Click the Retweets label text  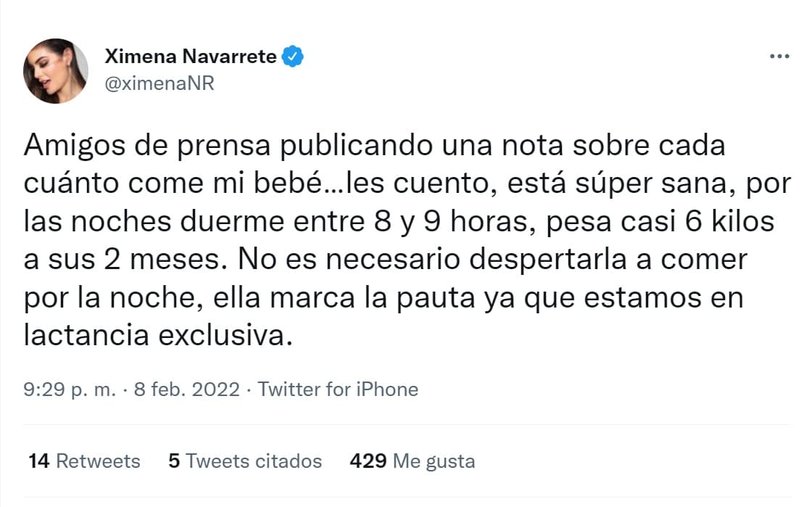coord(100,461)
